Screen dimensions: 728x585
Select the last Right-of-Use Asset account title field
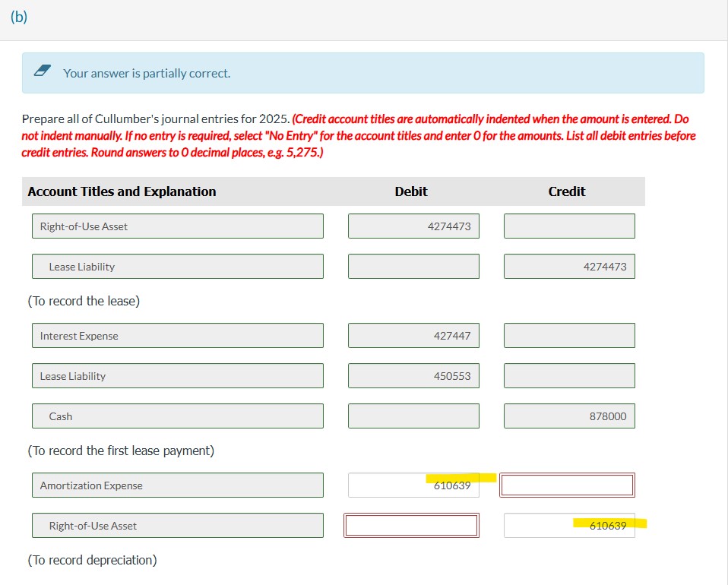click(178, 526)
